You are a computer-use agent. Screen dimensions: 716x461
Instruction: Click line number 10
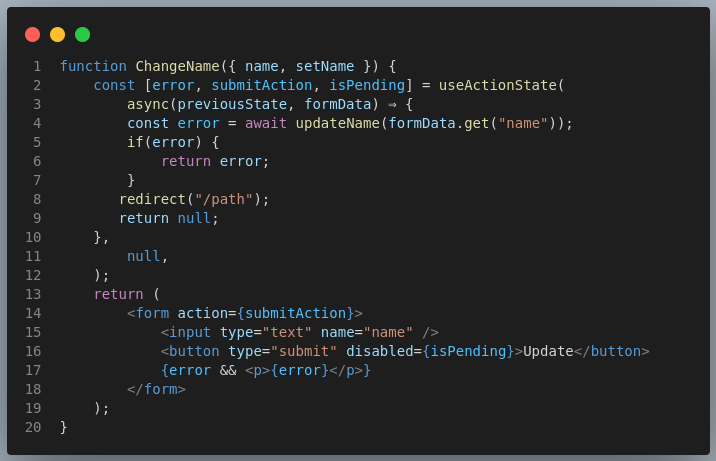[x=33, y=237]
